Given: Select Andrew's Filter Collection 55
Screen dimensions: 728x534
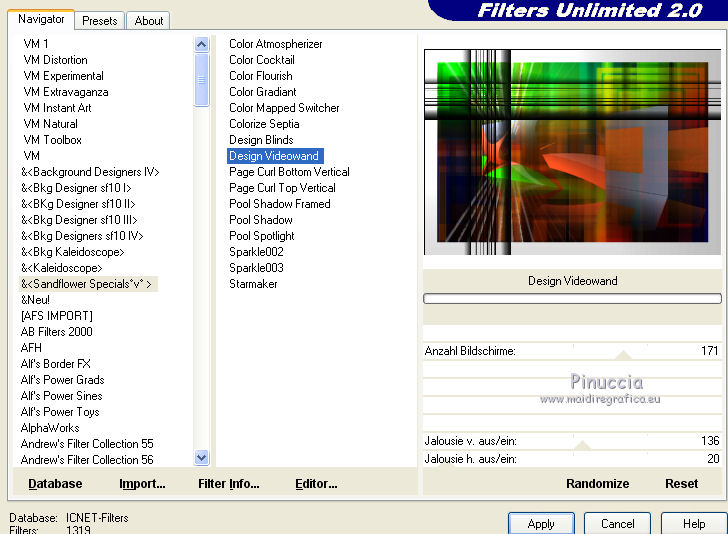Looking at the screenshot, I should coord(87,444).
